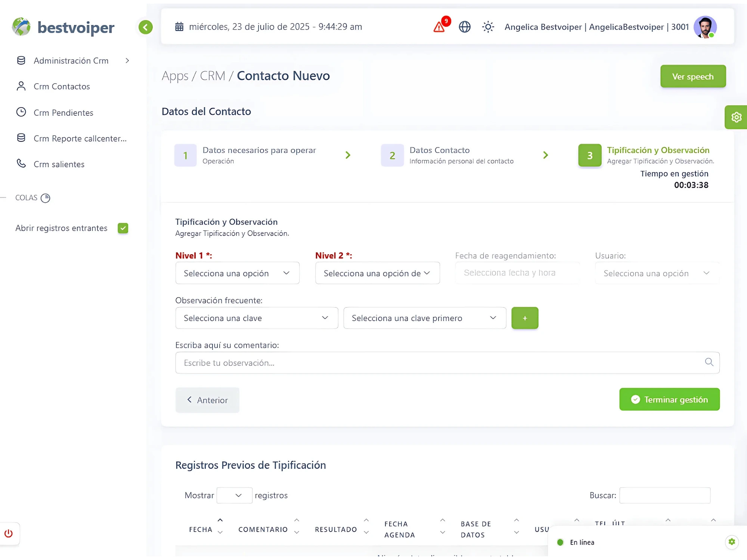Click the CRM breadcrumb link
The image size is (747, 560).
pos(213,76)
